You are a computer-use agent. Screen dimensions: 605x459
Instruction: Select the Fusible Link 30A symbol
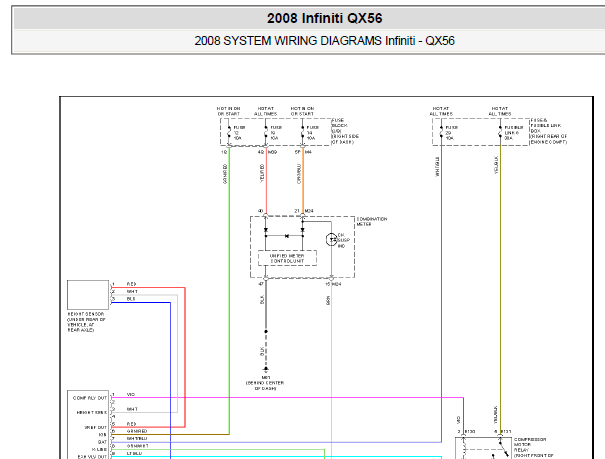[500, 132]
